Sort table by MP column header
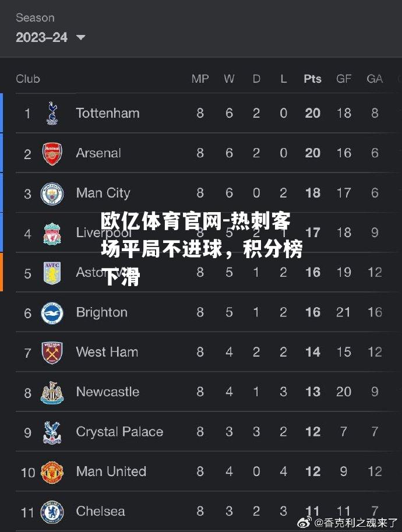This screenshot has height=532, width=402. pyautogui.click(x=200, y=79)
